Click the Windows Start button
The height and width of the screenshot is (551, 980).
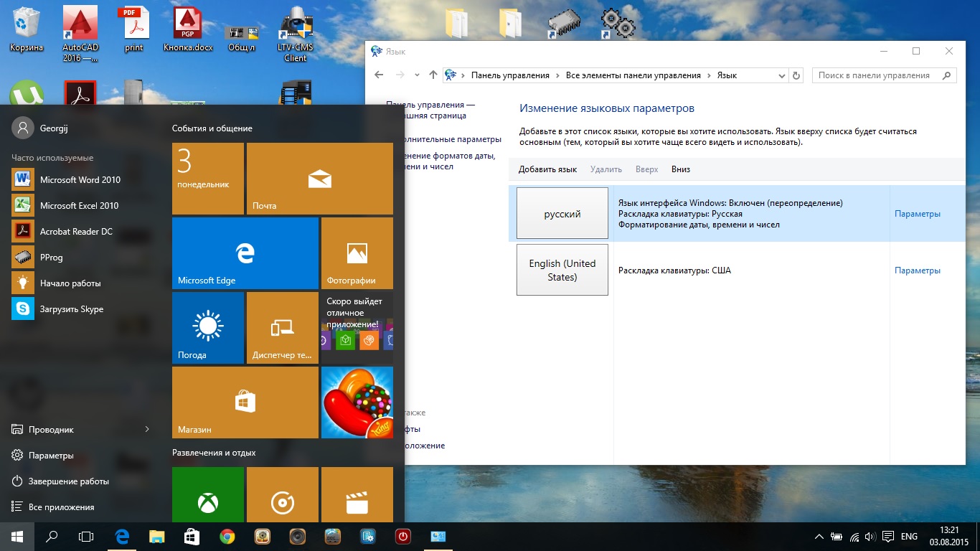pyautogui.click(x=17, y=537)
